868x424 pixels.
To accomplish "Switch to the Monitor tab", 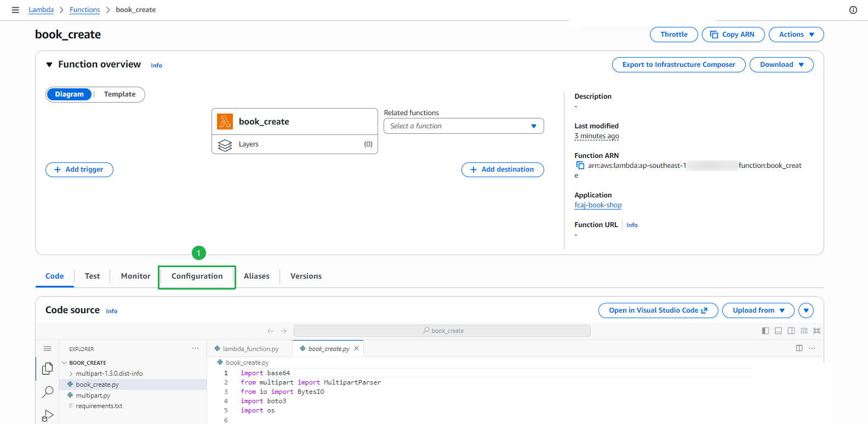I will 135,276.
